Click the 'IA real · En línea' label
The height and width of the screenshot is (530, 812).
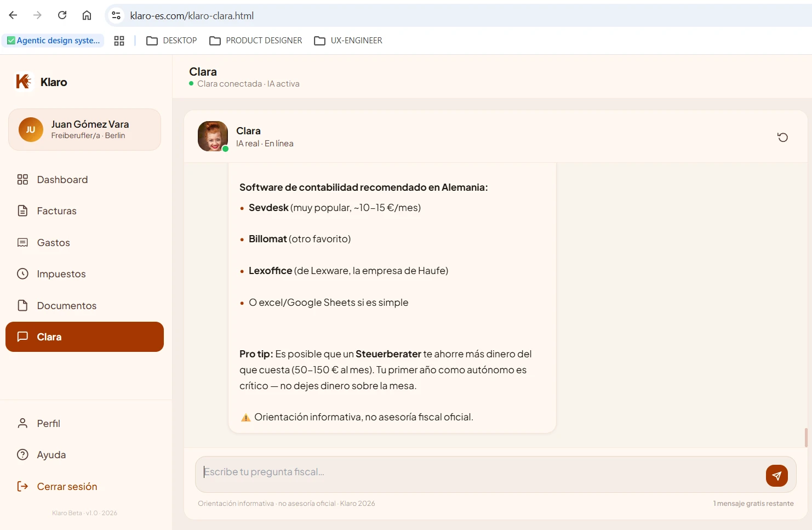pos(265,144)
